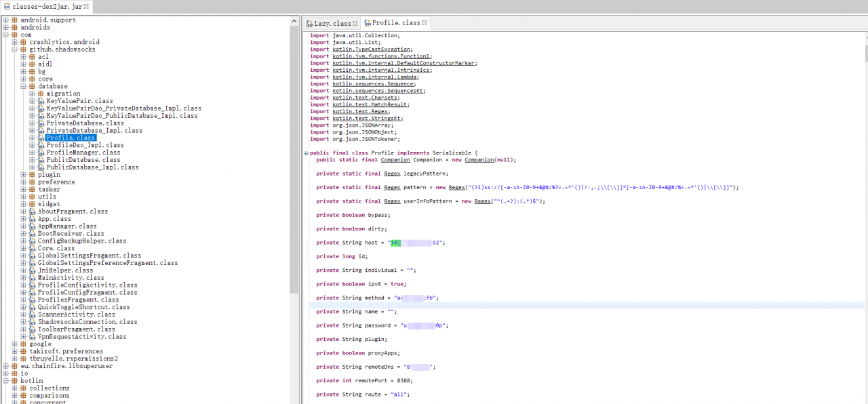Click the class icon next to JniHelper.class

(32, 270)
